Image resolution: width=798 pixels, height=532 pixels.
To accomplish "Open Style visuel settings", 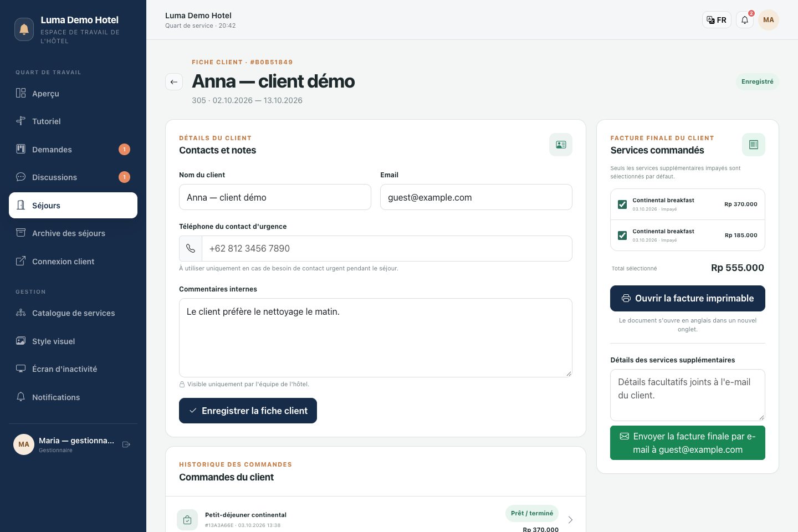I will 73,341.
